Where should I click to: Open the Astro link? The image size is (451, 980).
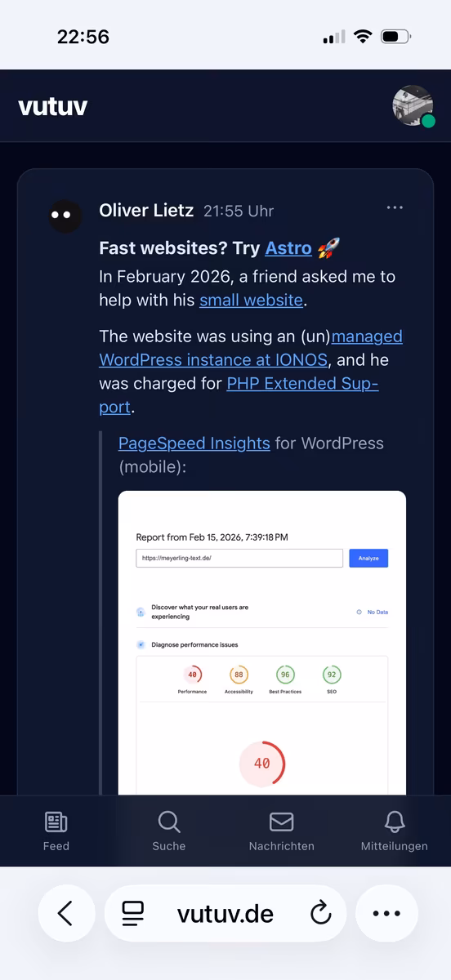[x=288, y=248]
